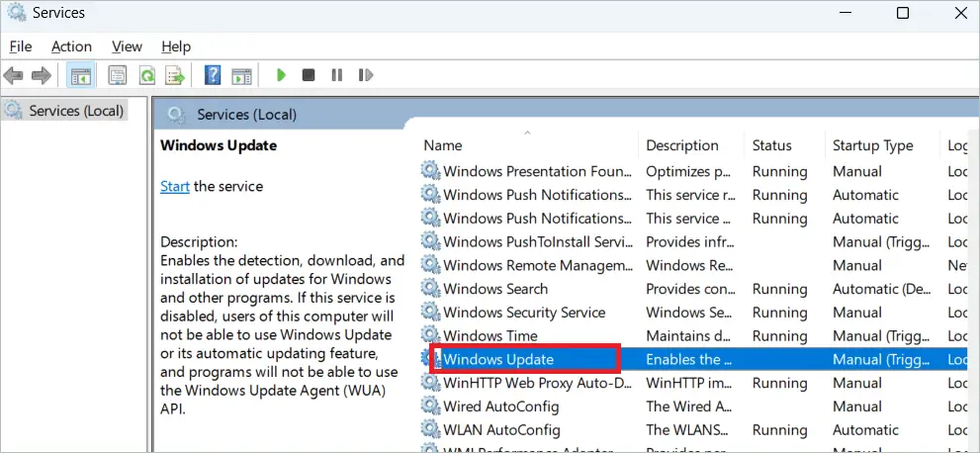Open the Help menu
The width and height of the screenshot is (980, 453).
click(x=176, y=46)
